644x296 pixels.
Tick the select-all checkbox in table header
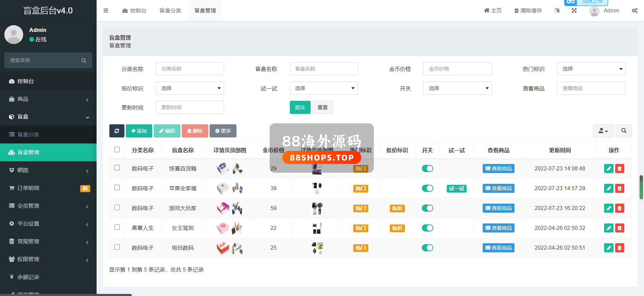coord(117,150)
